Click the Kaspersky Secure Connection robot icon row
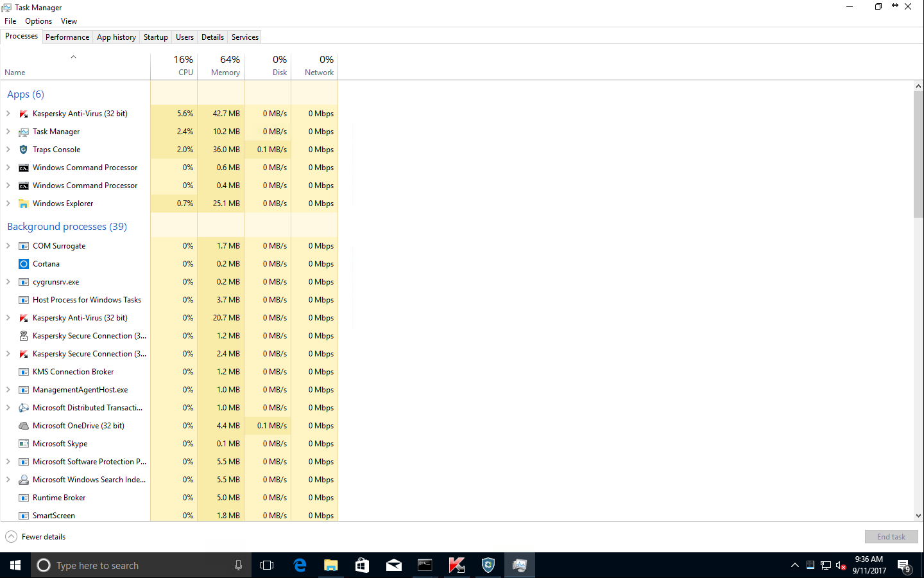This screenshot has width=924, height=578. [x=24, y=336]
